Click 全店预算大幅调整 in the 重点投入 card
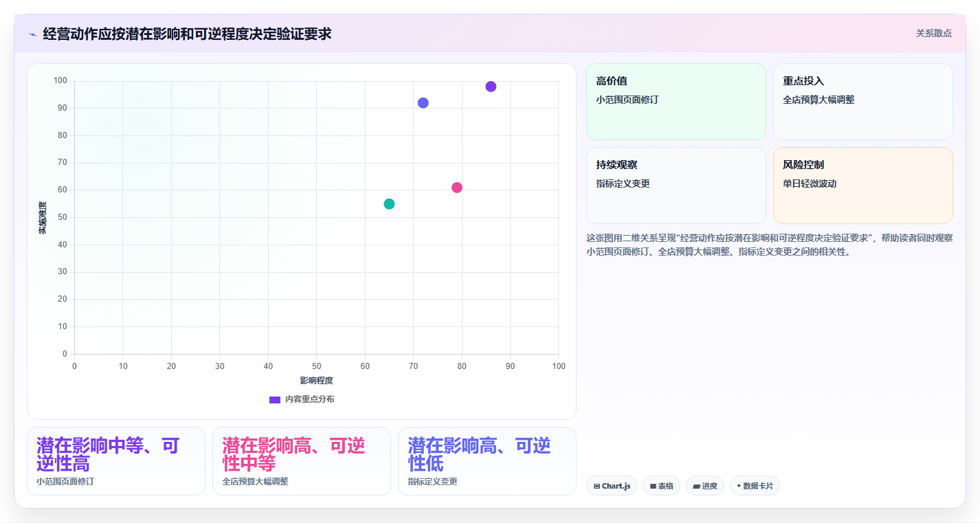 tap(818, 100)
